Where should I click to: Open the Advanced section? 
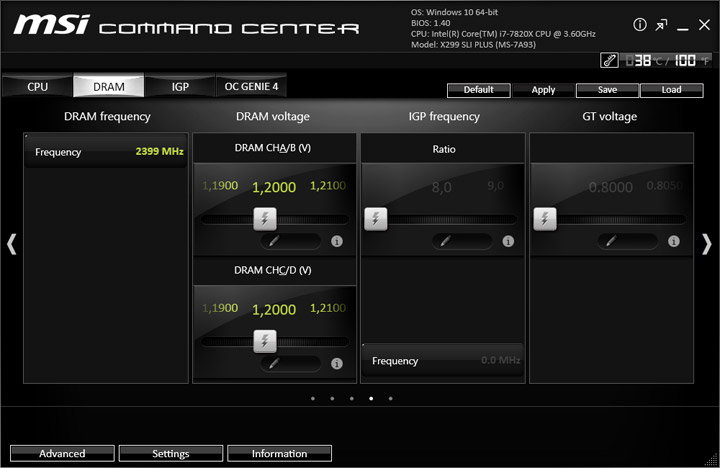pos(62,453)
